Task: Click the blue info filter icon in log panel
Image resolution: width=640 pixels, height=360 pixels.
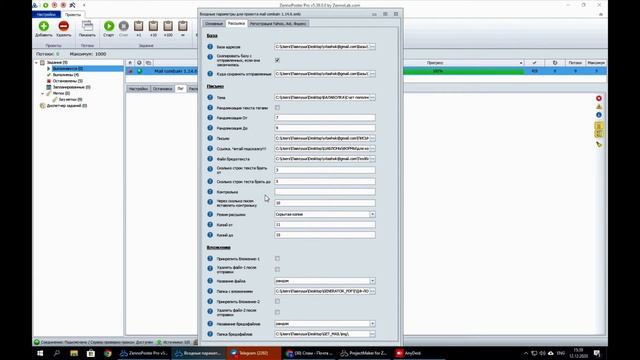Action: [599, 115]
